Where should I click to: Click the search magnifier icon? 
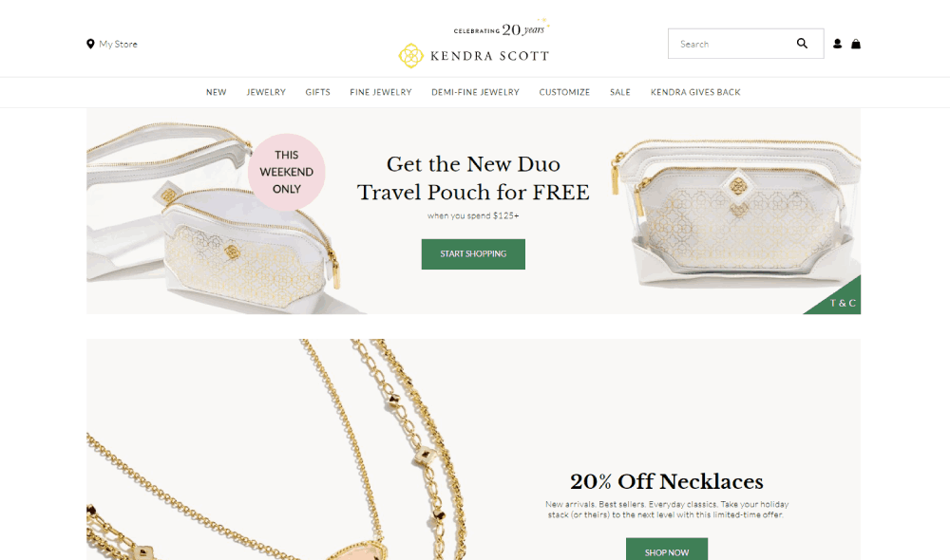[x=802, y=44]
